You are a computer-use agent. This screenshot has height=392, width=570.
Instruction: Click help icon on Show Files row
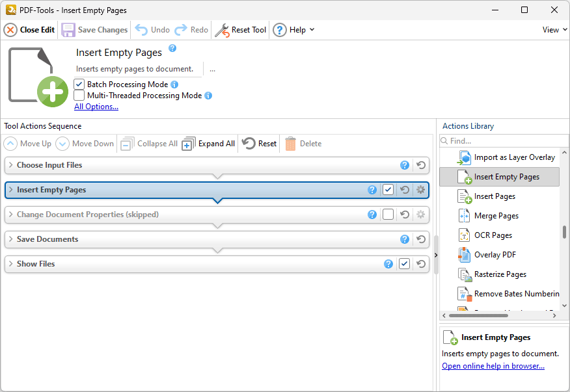coord(388,264)
